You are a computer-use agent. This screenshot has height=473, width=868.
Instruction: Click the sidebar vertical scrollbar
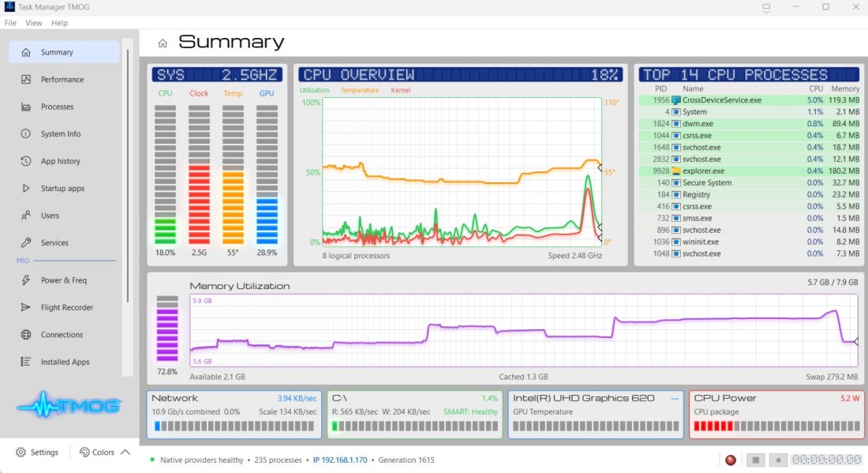(128, 176)
